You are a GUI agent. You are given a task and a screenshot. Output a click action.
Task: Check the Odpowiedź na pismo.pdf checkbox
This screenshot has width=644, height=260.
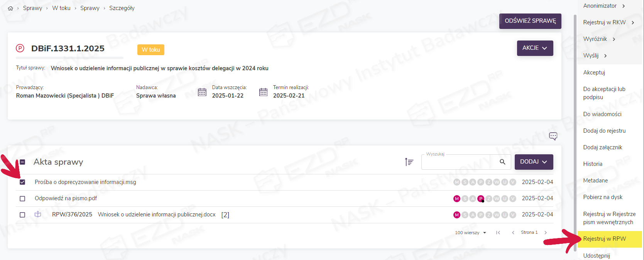pos(22,199)
